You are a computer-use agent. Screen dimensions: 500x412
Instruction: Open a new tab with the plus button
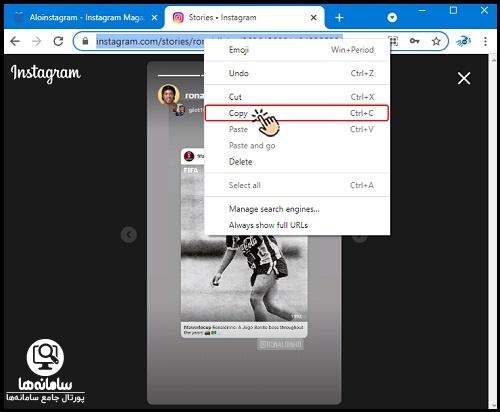tap(339, 17)
